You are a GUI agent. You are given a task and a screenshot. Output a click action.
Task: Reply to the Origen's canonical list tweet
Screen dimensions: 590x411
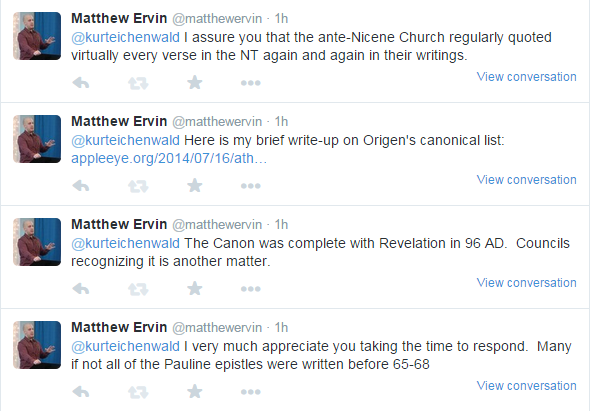click(81, 186)
